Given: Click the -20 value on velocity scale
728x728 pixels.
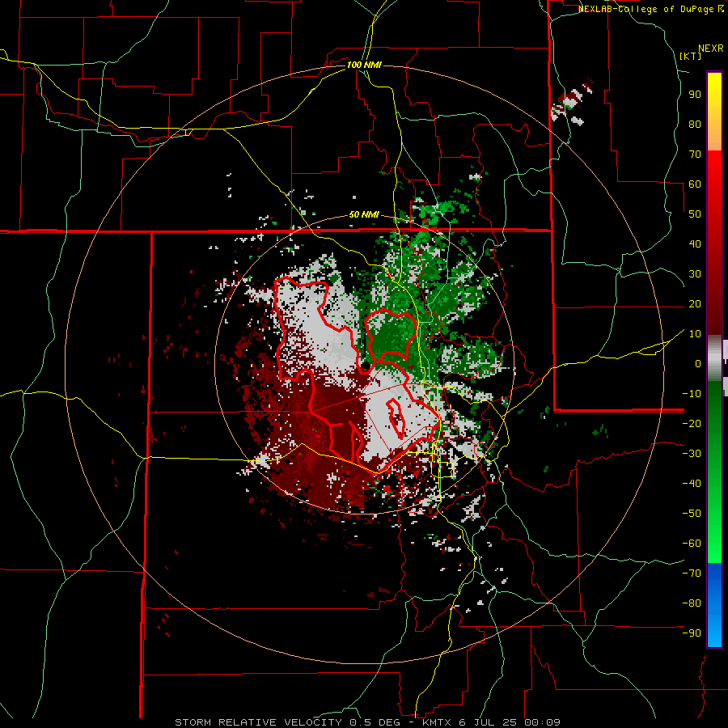Looking at the screenshot, I should click(x=692, y=423).
